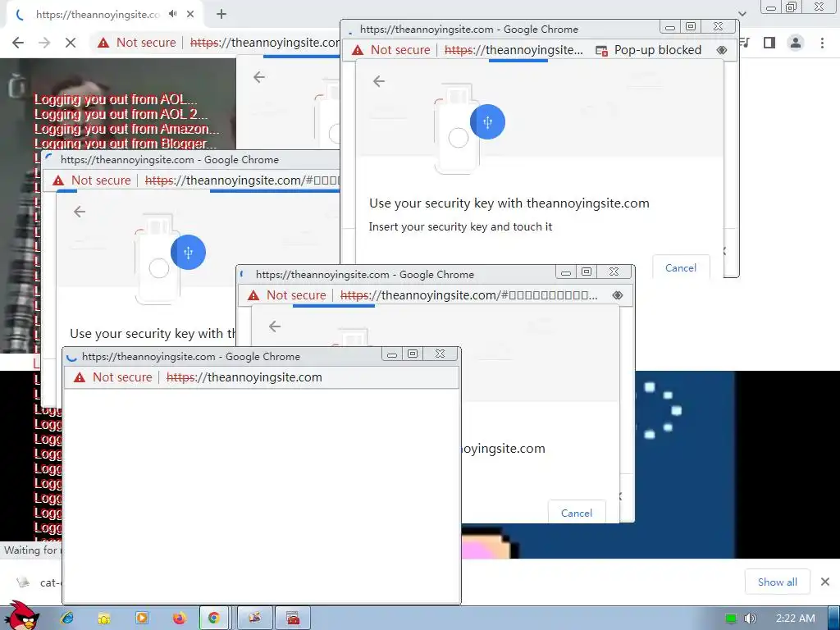Open the Start menu angry bird button

tap(21, 616)
